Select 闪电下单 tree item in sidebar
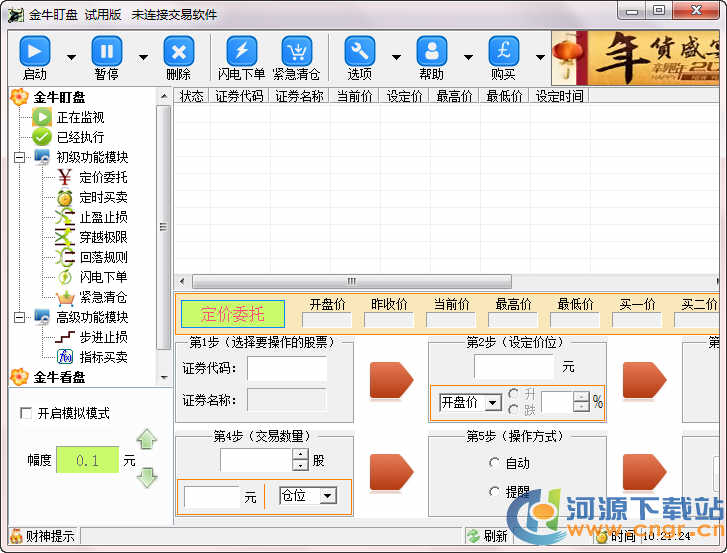727x553 pixels. click(103, 277)
